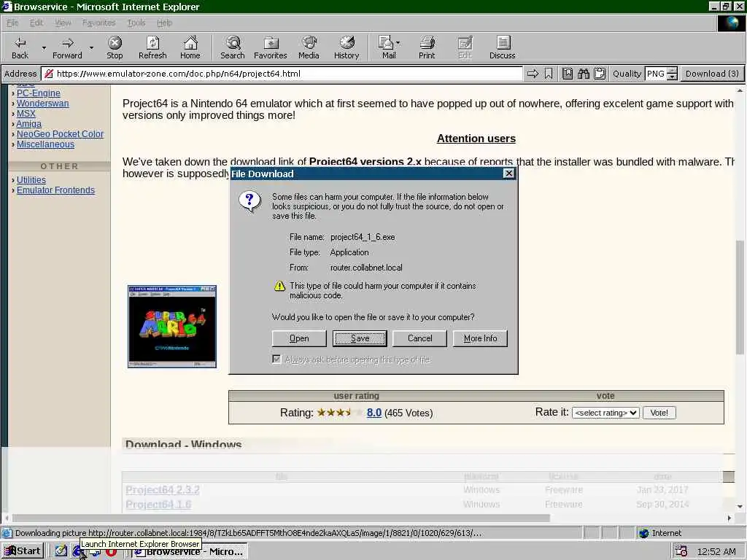Screen dimensions: 747x560
Task: Click the bookmark ribbon icon
Action: tap(549, 74)
